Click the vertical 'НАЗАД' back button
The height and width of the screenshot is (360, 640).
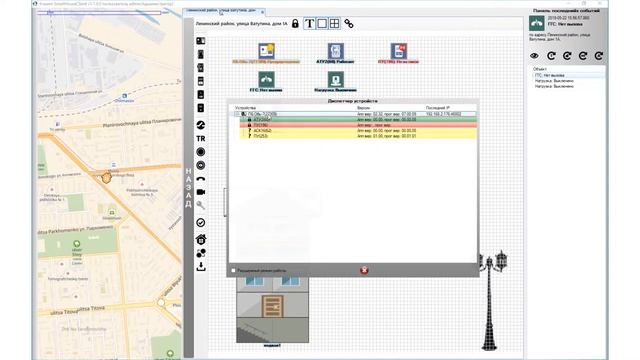(x=188, y=188)
